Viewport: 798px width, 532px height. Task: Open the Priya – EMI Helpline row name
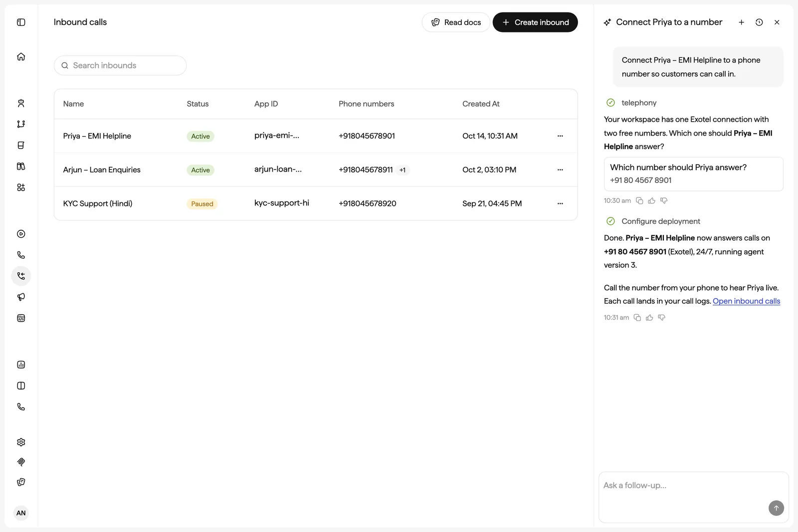97,136
